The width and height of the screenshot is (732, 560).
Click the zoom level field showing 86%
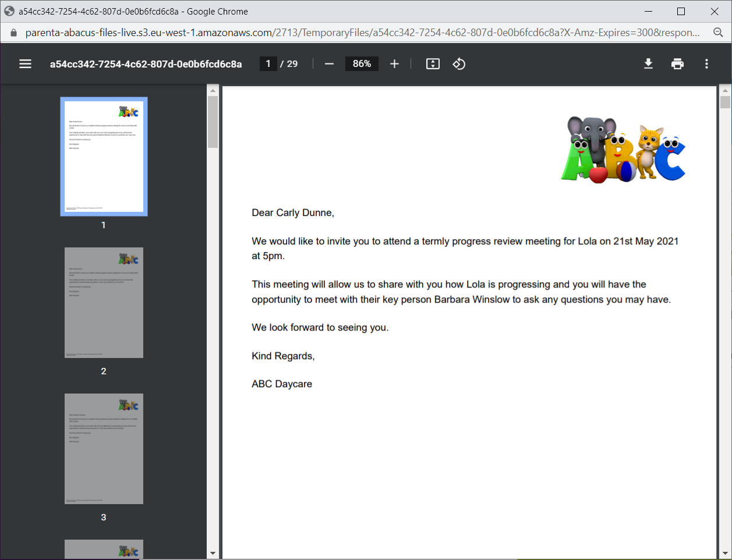[362, 64]
